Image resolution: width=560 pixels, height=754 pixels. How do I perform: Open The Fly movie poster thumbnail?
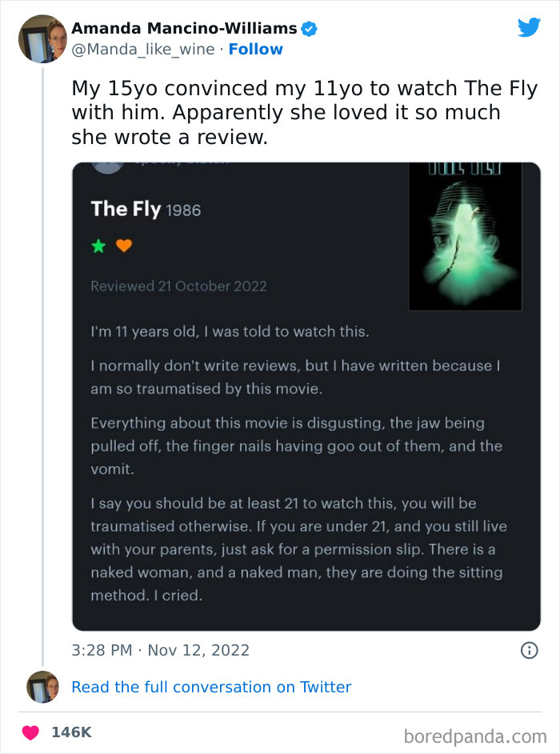coord(466,237)
